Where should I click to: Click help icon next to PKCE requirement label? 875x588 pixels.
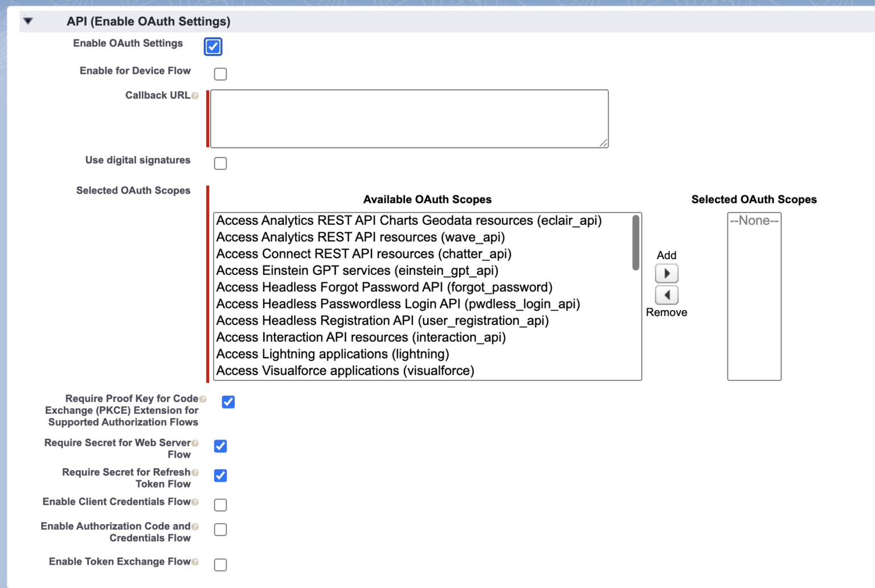tap(203, 399)
